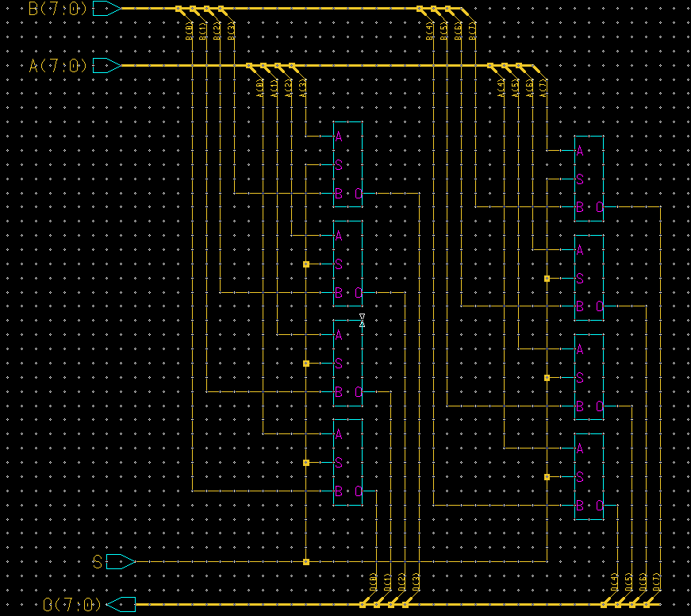Select the A(7:0) input bus port symbol
Image resolution: width=691 pixels, height=616 pixels.
(x=106, y=66)
